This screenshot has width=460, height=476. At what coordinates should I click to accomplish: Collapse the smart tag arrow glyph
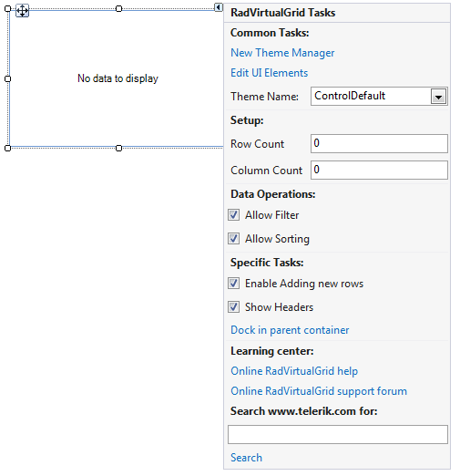click(x=219, y=7)
